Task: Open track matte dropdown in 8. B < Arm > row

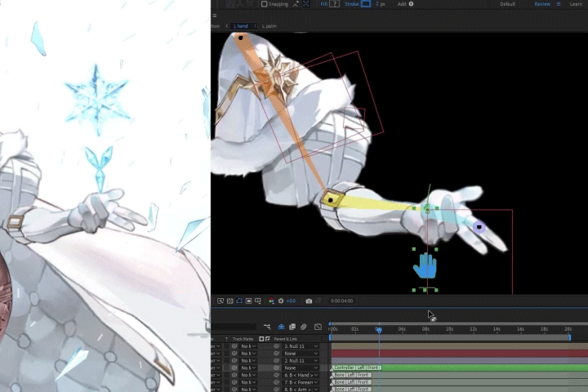Action: point(248,390)
